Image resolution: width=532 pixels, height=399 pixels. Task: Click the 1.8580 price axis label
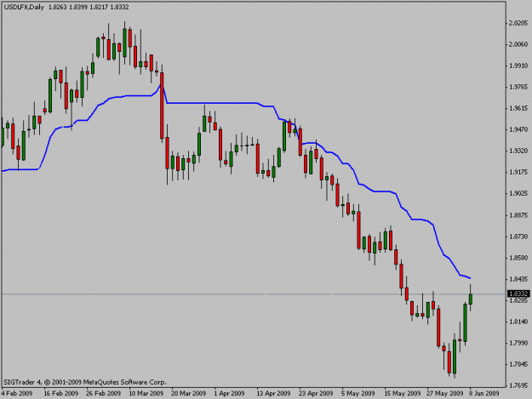pyautogui.click(x=518, y=258)
